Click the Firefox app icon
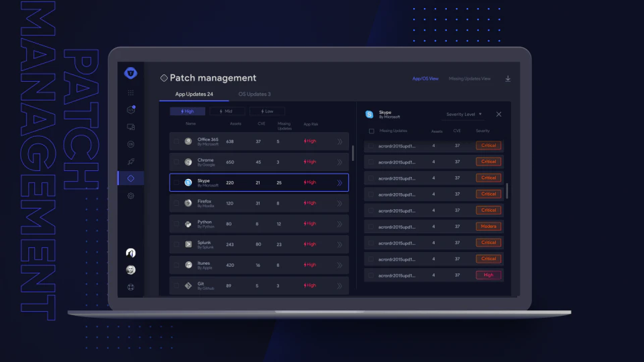This screenshot has width=644, height=362. pyautogui.click(x=188, y=202)
